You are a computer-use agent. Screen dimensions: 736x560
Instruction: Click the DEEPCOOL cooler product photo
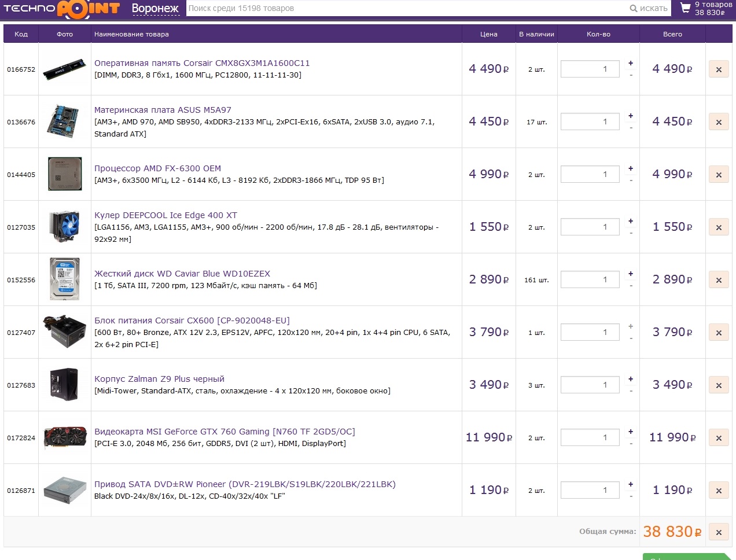(64, 227)
